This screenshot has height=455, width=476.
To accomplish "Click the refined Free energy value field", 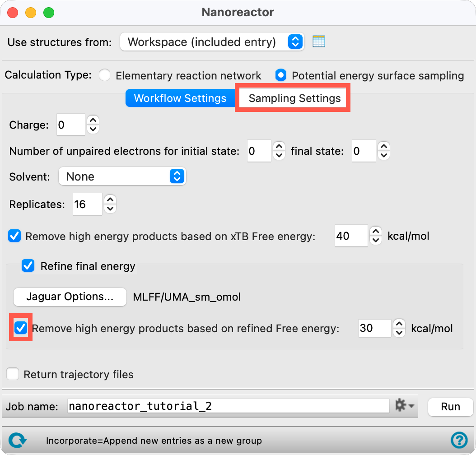I will [374, 328].
